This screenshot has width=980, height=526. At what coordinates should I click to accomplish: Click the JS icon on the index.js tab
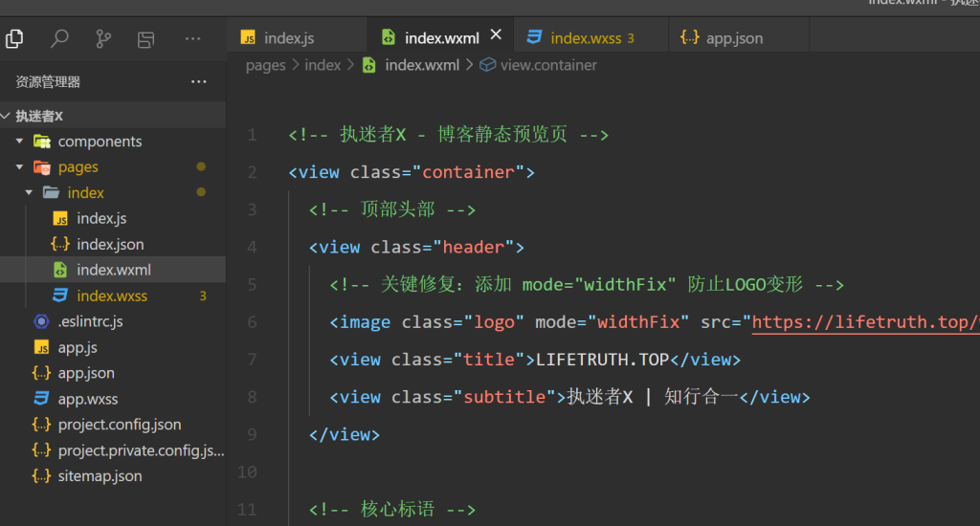(x=248, y=38)
